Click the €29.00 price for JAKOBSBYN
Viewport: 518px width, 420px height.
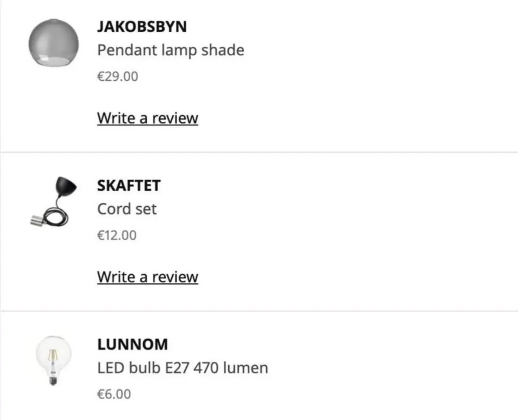coord(117,76)
